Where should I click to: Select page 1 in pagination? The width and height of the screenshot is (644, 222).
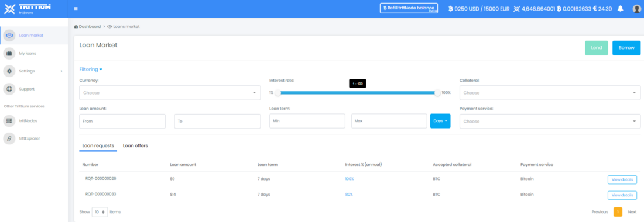(x=618, y=212)
